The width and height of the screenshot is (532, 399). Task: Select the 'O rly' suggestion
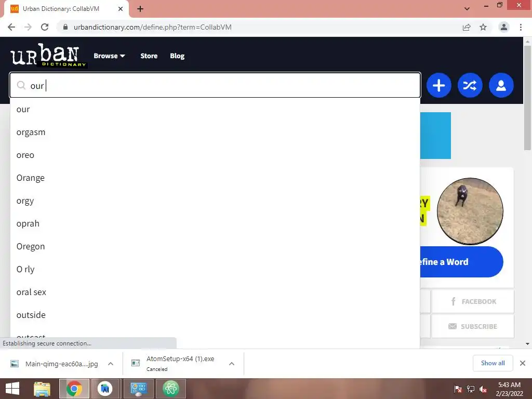pos(215,270)
